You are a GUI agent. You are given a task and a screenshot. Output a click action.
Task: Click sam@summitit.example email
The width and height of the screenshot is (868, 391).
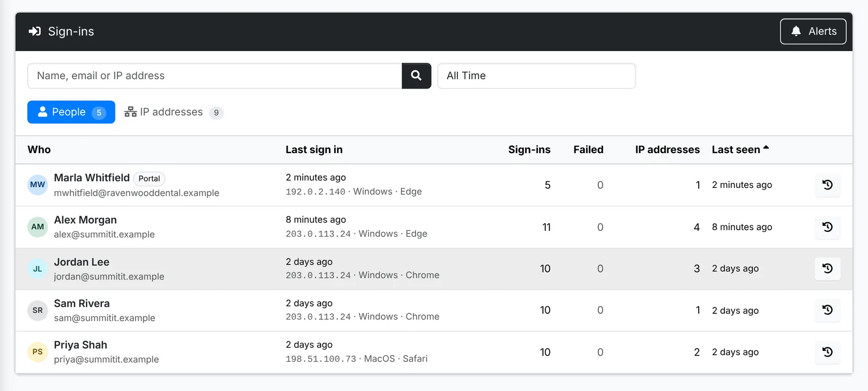pyautogui.click(x=104, y=318)
